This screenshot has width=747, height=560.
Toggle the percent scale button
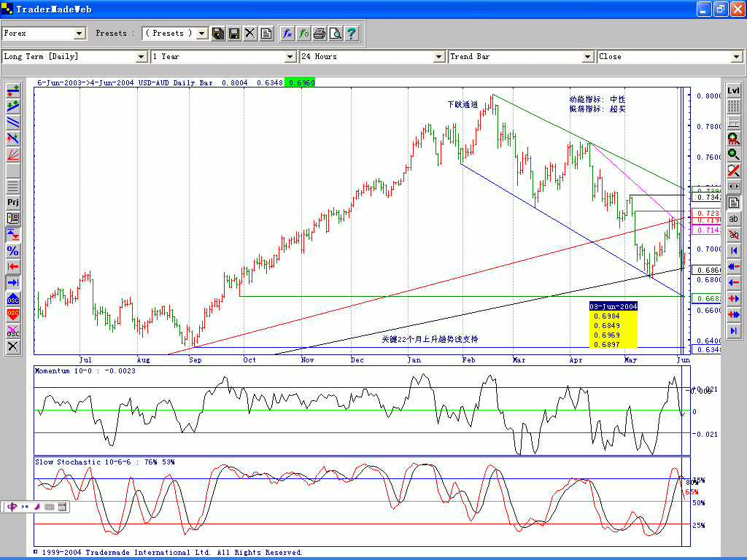[13, 250]
